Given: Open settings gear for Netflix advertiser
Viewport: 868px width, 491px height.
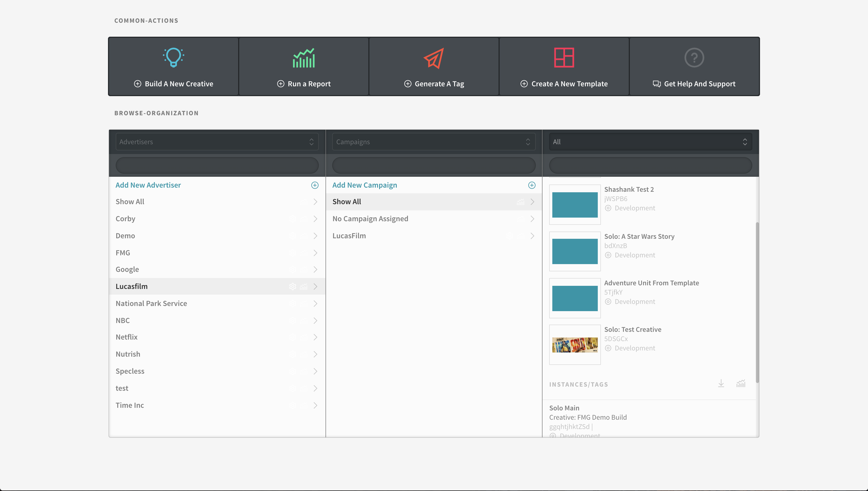Looking at the screenshot, I should click(293, 337).
